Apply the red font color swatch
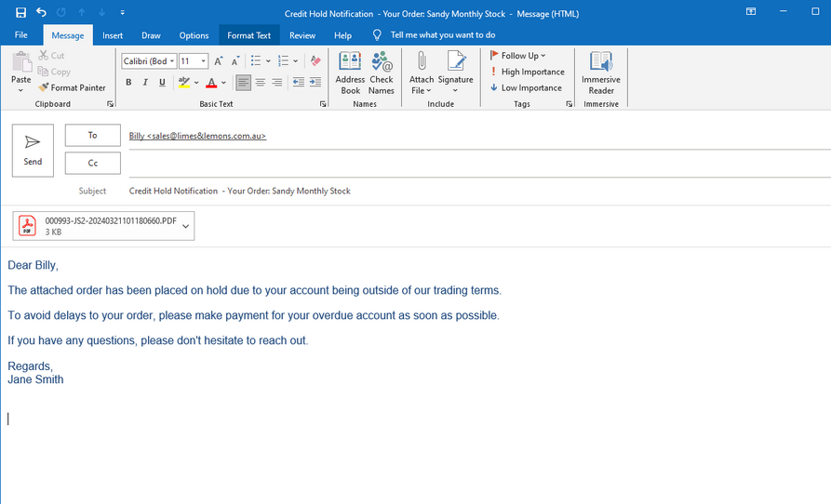The width and height of the screenshot is (831, 504). [211, 83]
